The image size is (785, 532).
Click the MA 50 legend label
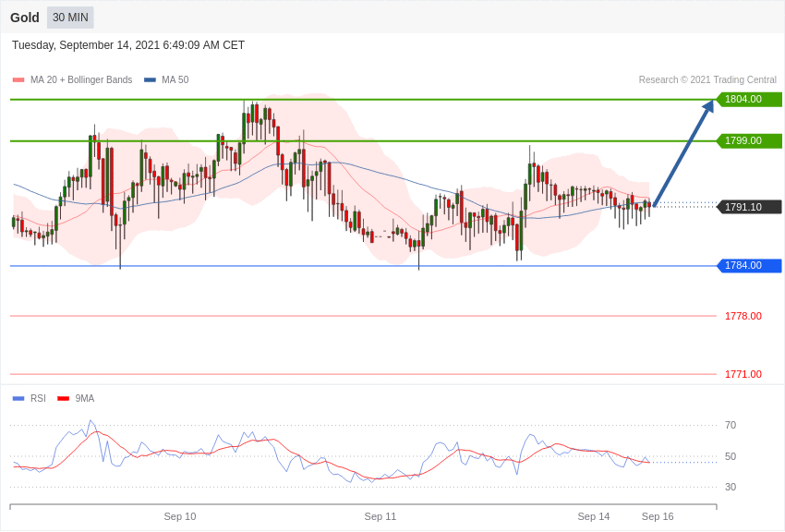175,79
